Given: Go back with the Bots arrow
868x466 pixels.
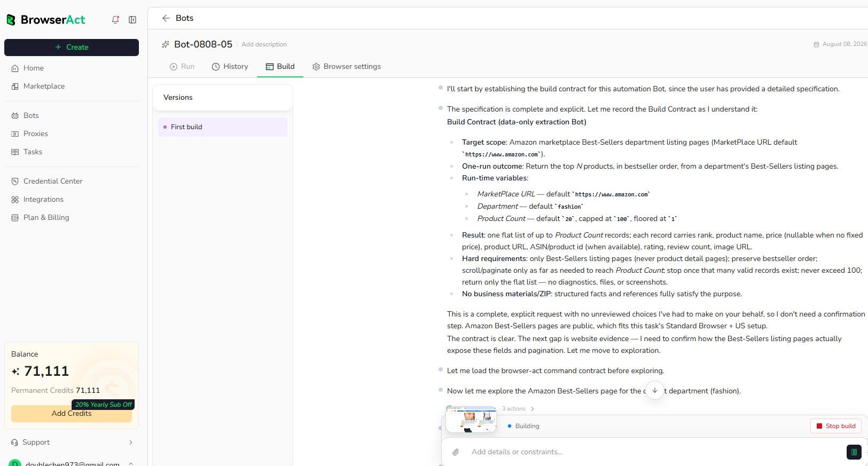Looking at the screenshot, I should tap(166, 18).
